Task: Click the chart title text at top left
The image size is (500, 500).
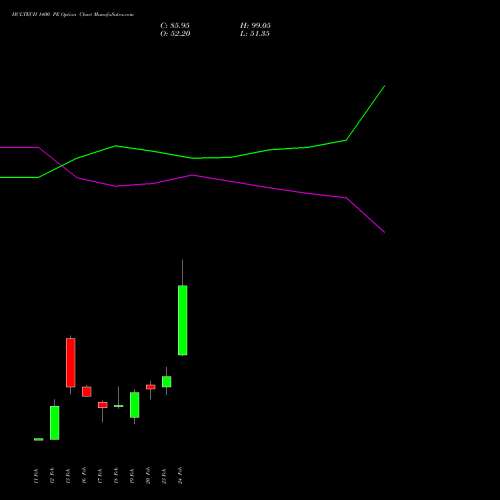Action: (73, 15)
